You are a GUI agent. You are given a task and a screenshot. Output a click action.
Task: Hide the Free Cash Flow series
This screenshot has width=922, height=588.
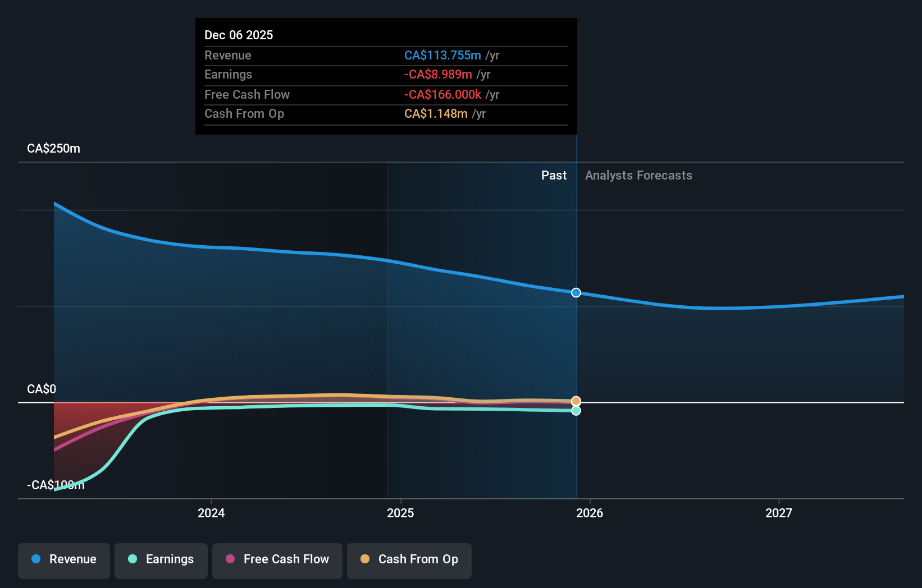click(277, 560)
